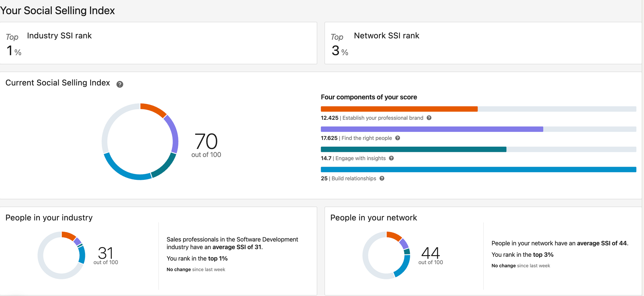The height and width of the screenshot is (296, 644).
Task: Select the Network SSI rank label
Action: point(386,36)
